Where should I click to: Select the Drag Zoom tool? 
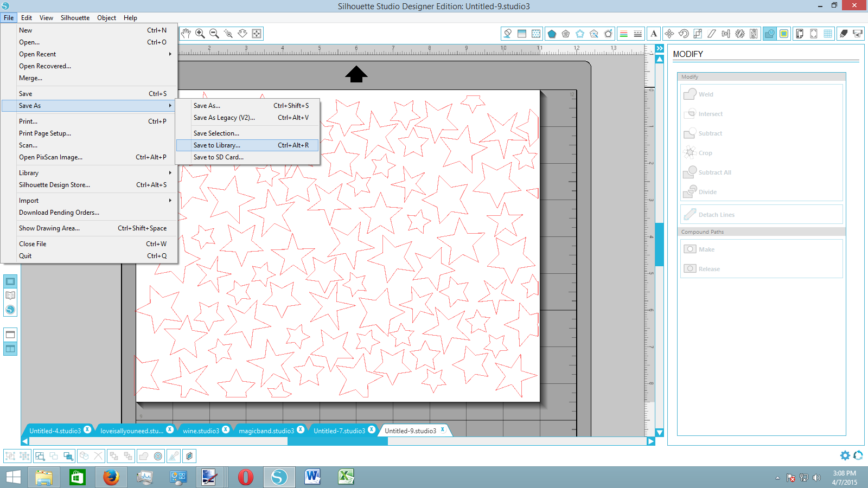pyautogui.click(x=242, y=34)
